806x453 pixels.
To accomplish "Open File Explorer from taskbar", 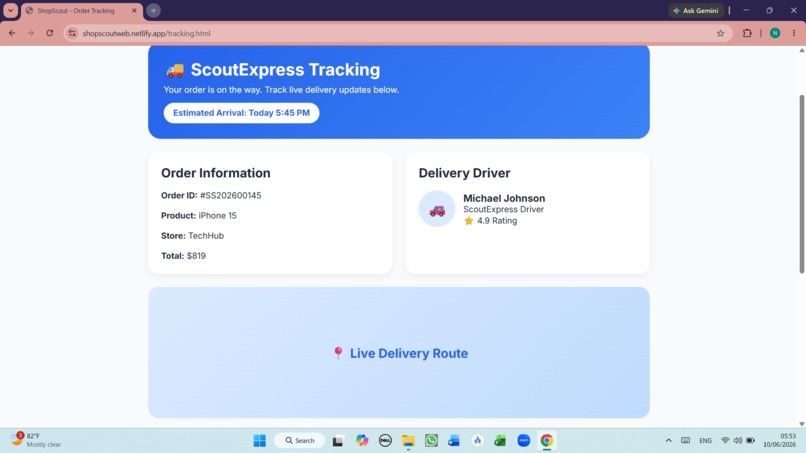I will tap(408, 440).
